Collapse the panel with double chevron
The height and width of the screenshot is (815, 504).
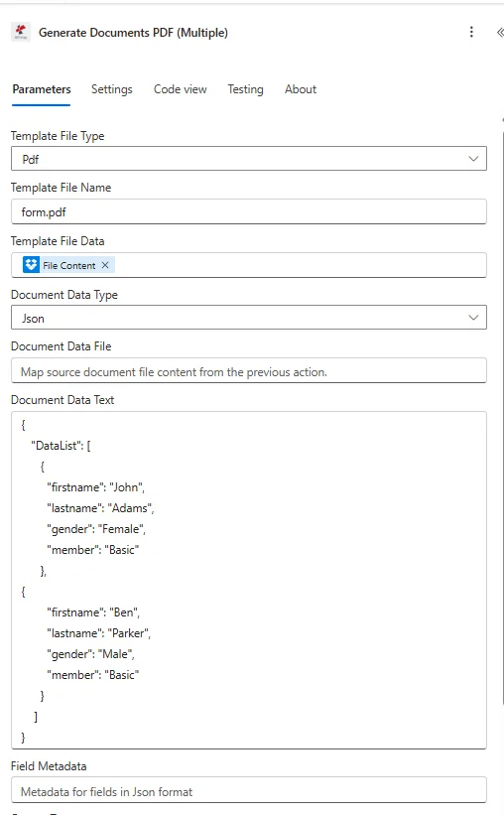(x=499, y=33)
